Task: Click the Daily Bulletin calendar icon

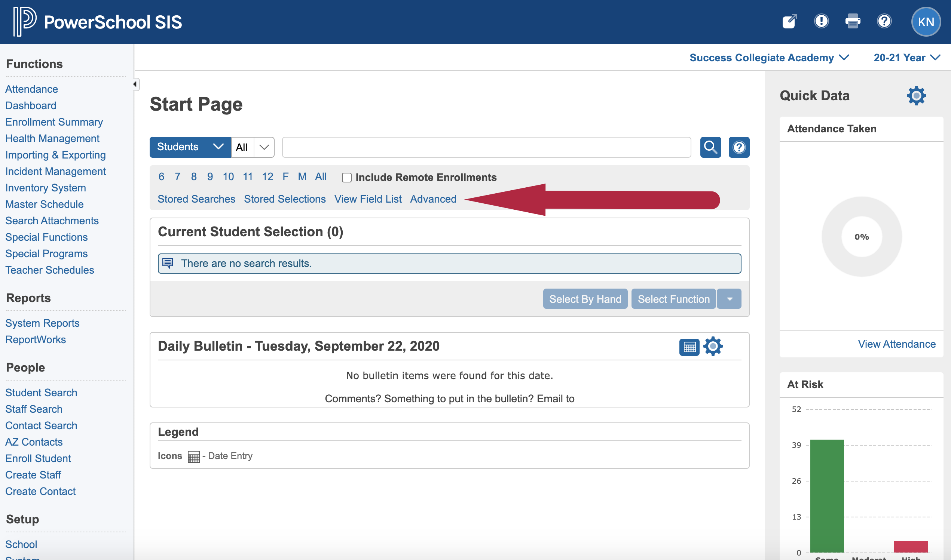Action: [x=689, y=346]
